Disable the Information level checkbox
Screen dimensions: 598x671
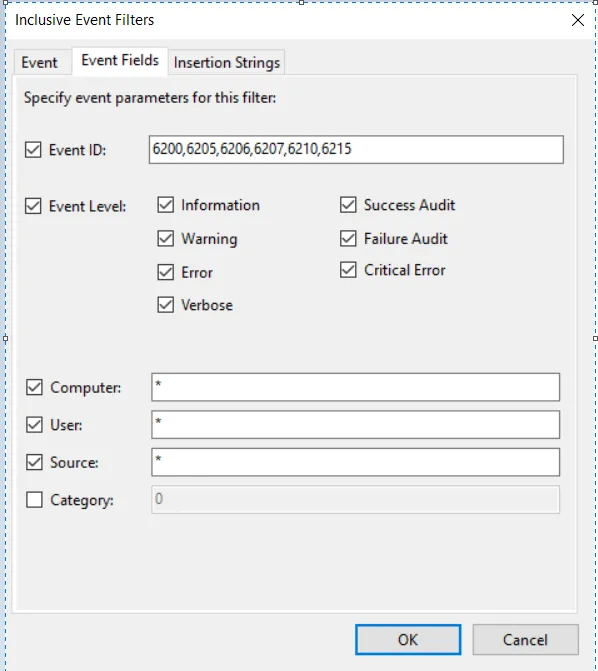[x=166, y=205]
